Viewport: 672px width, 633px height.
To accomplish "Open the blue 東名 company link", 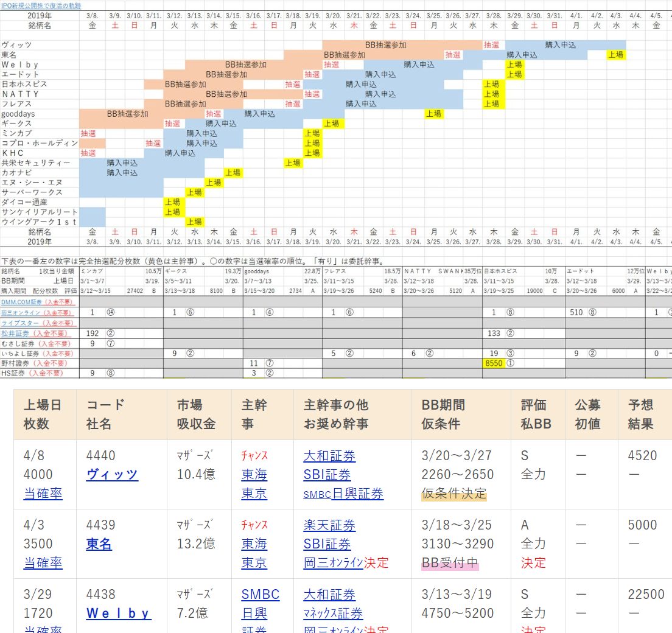I will point(99,544).
